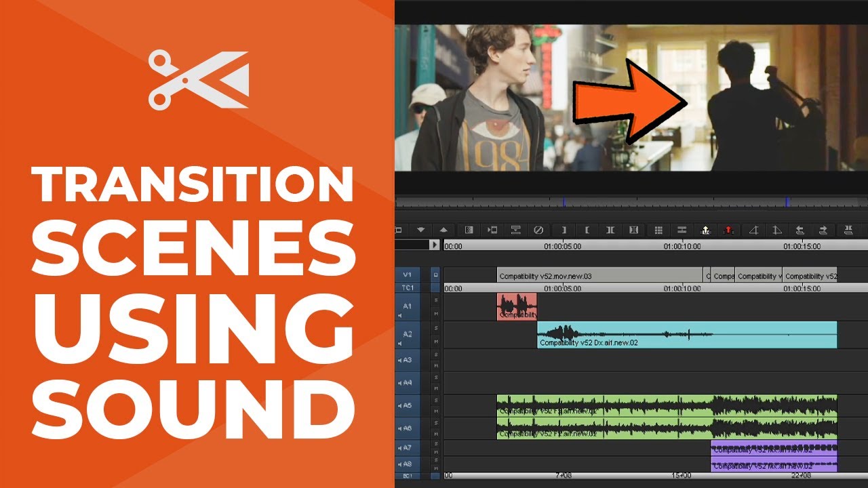868x488 pixels.
Task: Select the A4 track selector
Action: click(x=407, y=383)
